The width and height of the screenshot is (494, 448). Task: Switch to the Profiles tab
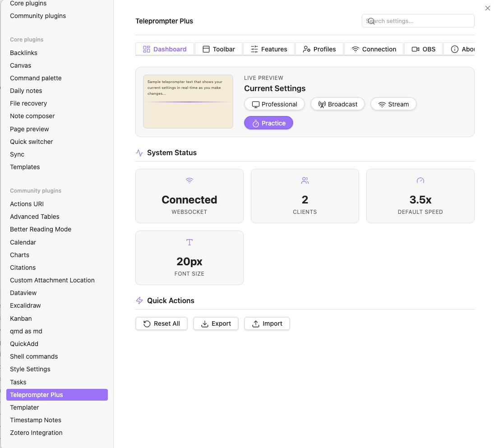point(319,49)
